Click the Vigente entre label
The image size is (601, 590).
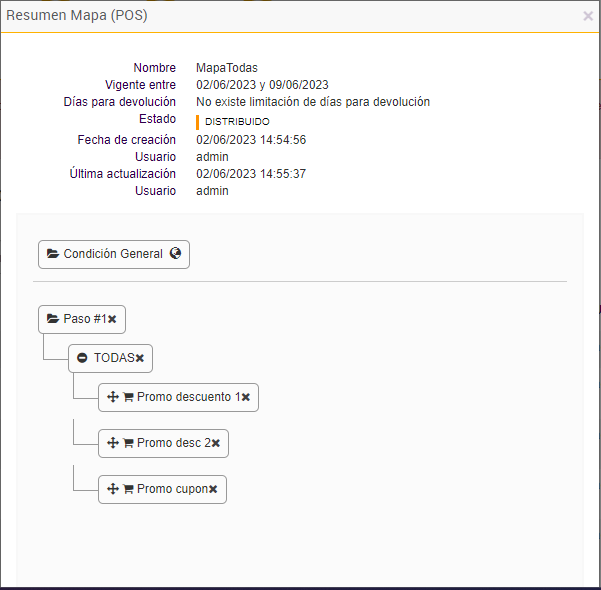click(140, 85)
